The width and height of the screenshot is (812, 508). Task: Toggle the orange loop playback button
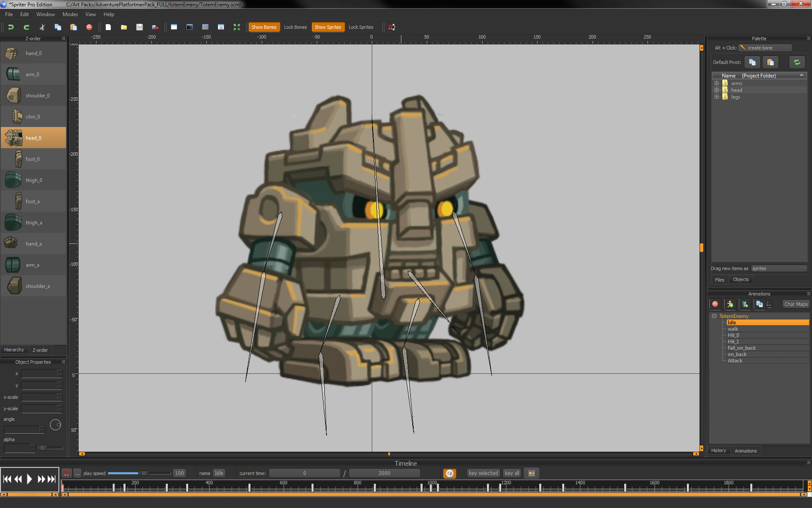click(x=450, y=473)
